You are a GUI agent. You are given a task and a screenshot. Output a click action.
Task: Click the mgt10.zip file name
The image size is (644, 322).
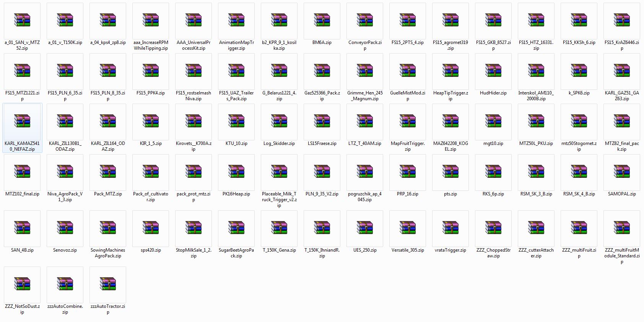493,143
